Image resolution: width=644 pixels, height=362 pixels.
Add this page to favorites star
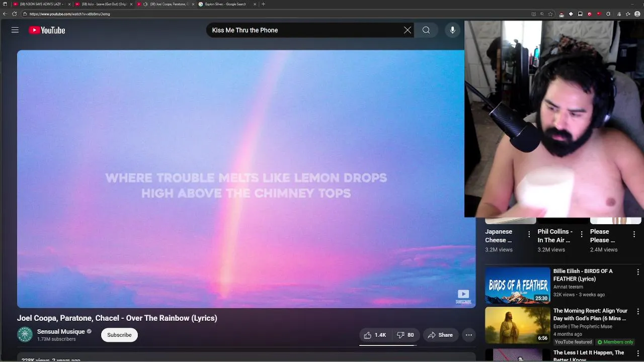click(550, 14)
